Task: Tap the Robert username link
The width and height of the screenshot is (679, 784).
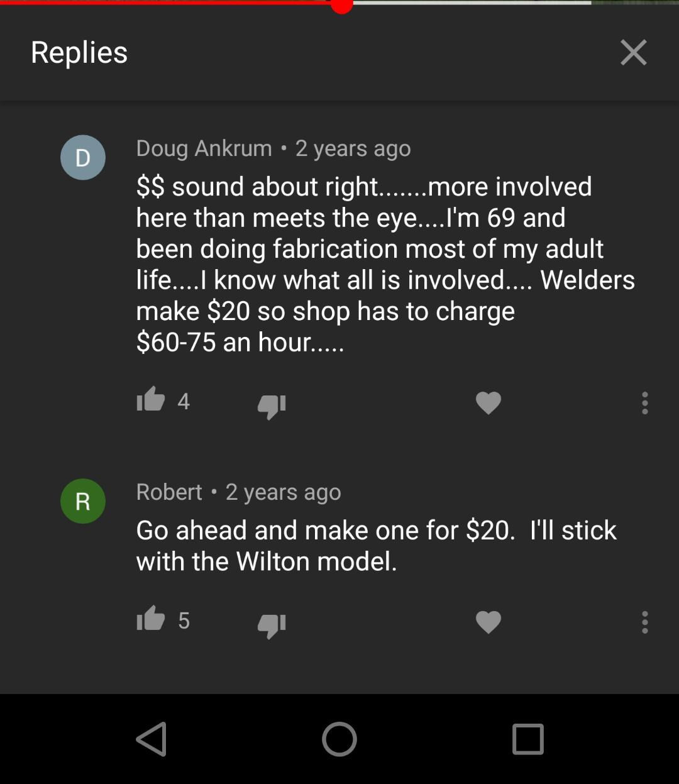Action: 169,492
